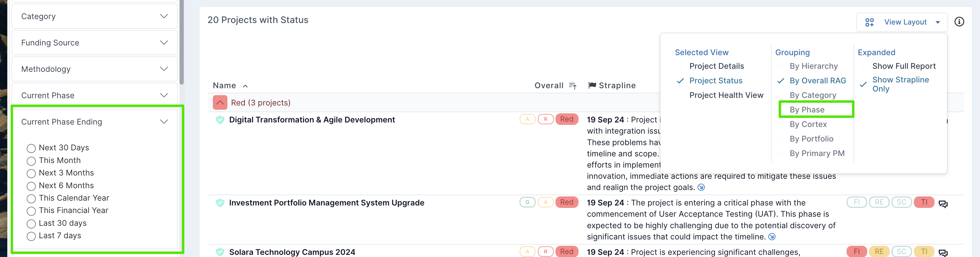
Task: Click the Strapline flag icon
Action: pyautogui.click(x=592, y=85)
